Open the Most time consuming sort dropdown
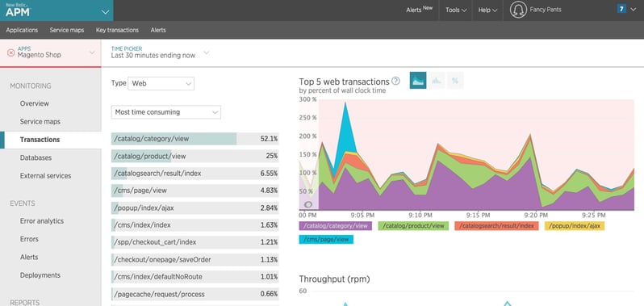644x306 pixels. 166,112
